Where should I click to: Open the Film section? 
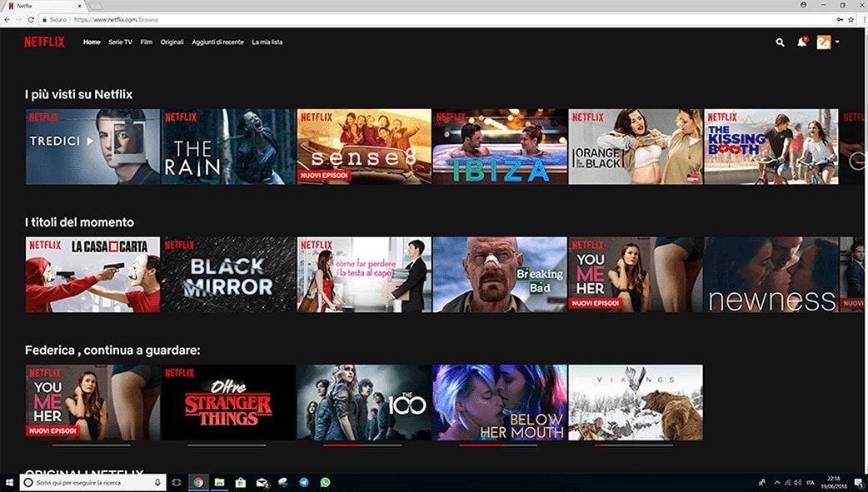[x=146, y=42]
